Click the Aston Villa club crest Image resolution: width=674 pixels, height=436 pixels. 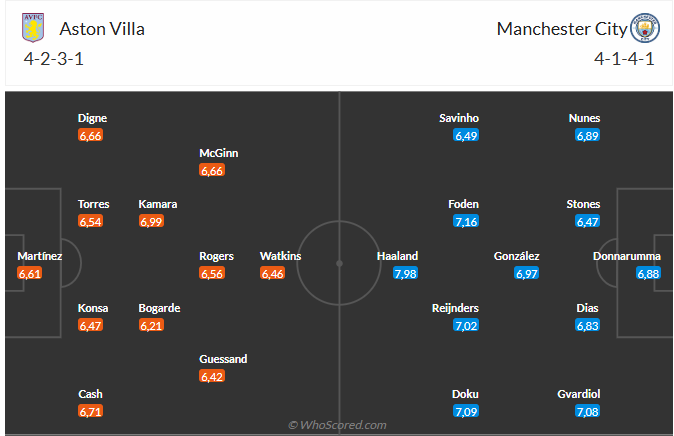coord(33,28)
